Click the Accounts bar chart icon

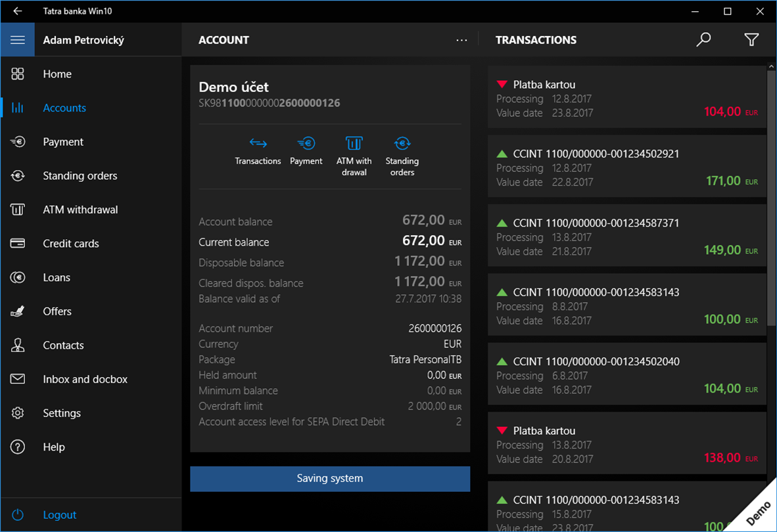17,108
